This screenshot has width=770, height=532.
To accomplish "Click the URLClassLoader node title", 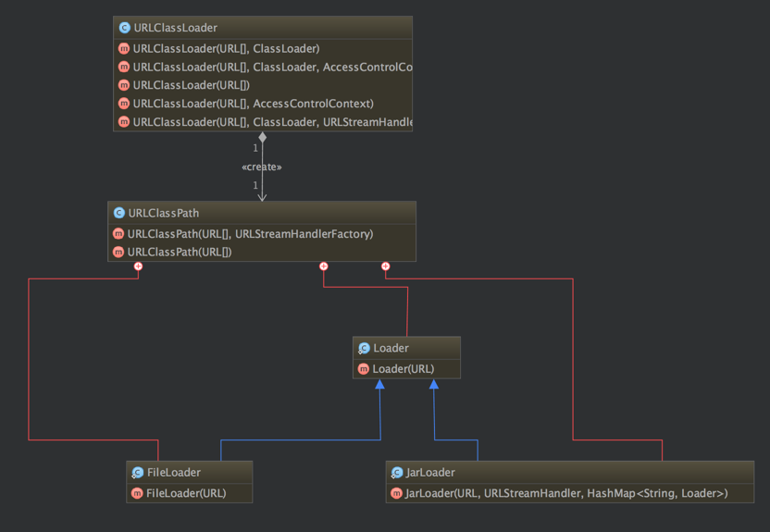I will (175, 28).
